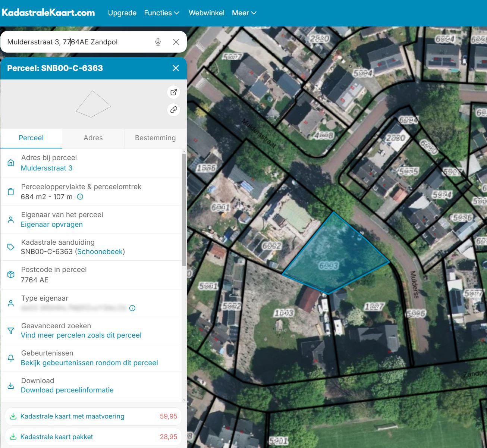
Task: Switch to the Adres tab
Action: pos(93,138)
